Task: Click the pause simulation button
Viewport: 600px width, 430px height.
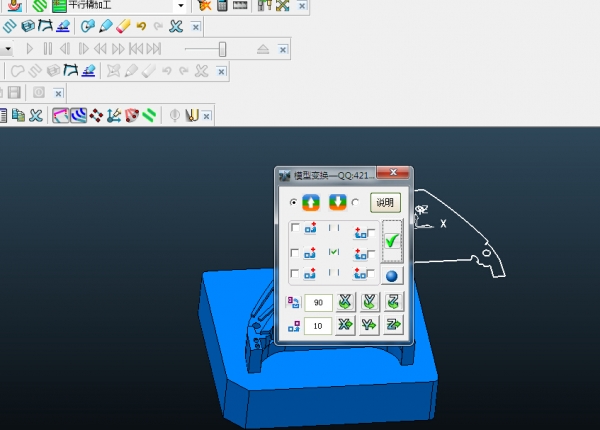Action: click(48, 49)
